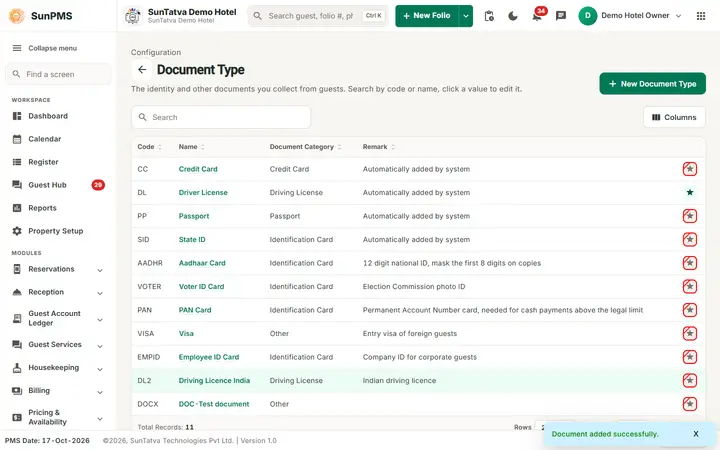The height and width of the screenshot is (450, 720).
Task: Click the New Folio button
Action: click(427, 16)
